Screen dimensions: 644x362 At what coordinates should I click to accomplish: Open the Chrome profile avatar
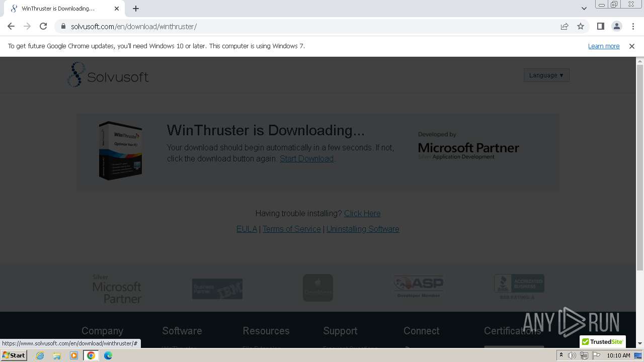click(x=616, y=26)
